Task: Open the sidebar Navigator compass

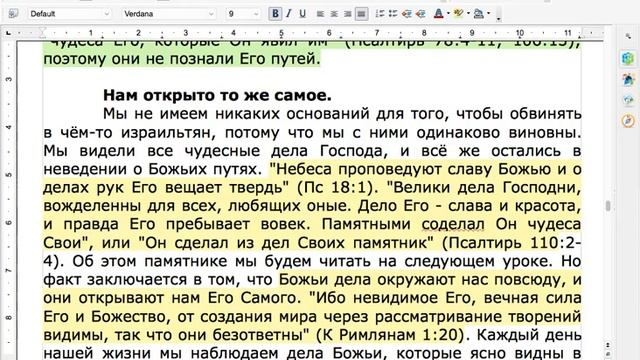Action: pos(628,121)
